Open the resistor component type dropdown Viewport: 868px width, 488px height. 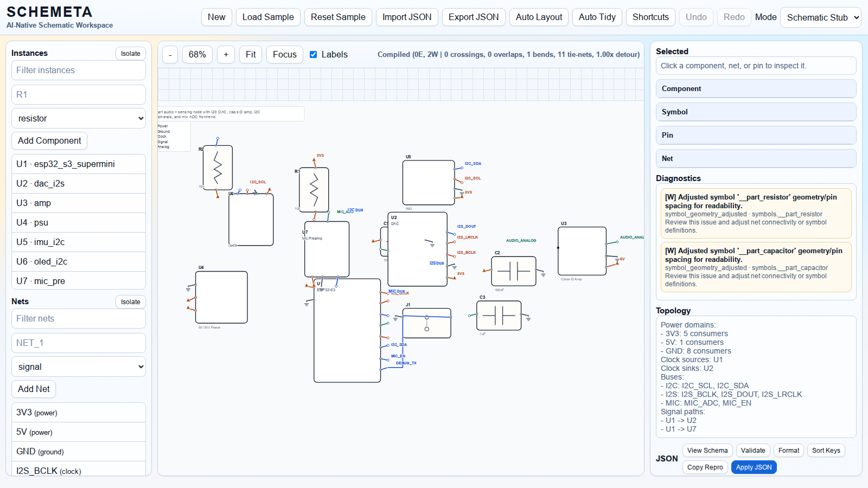(x=79, y=119)
